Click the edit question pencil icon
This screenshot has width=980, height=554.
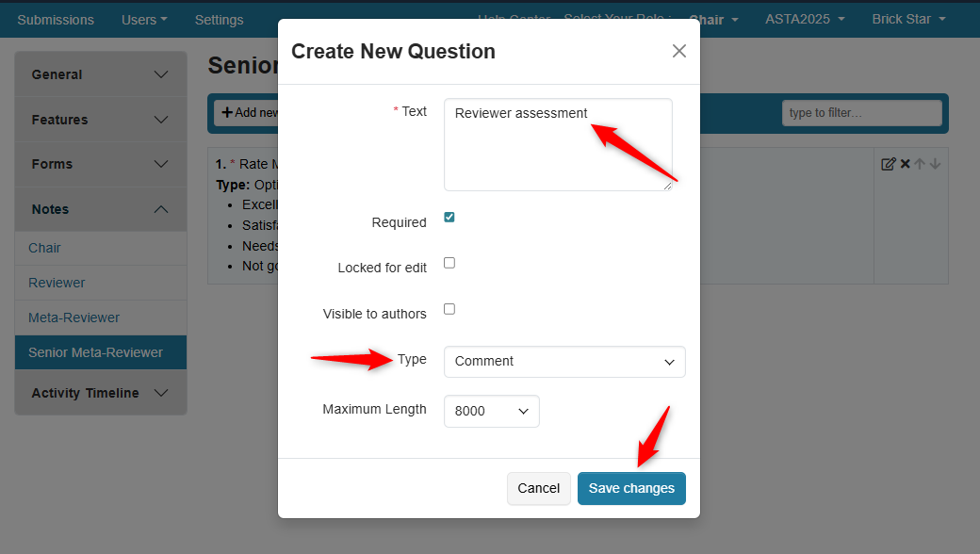tap(888, 164)
